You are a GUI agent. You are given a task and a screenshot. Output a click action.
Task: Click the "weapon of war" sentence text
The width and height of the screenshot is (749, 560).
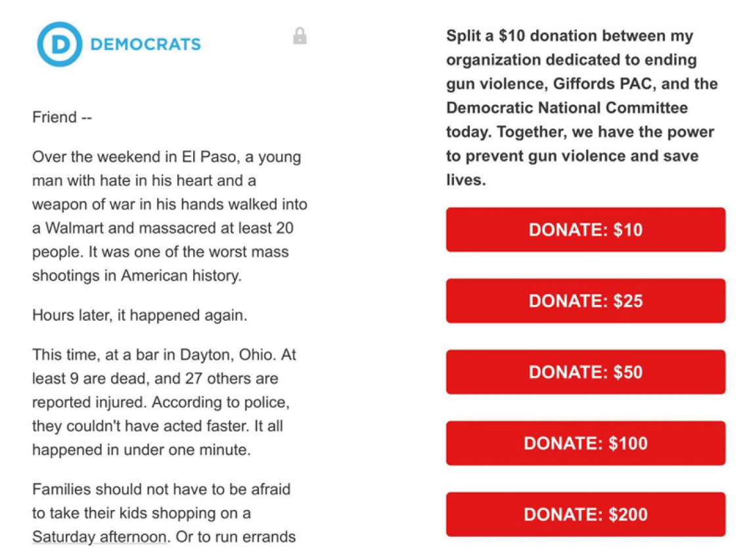coord(170,204)
